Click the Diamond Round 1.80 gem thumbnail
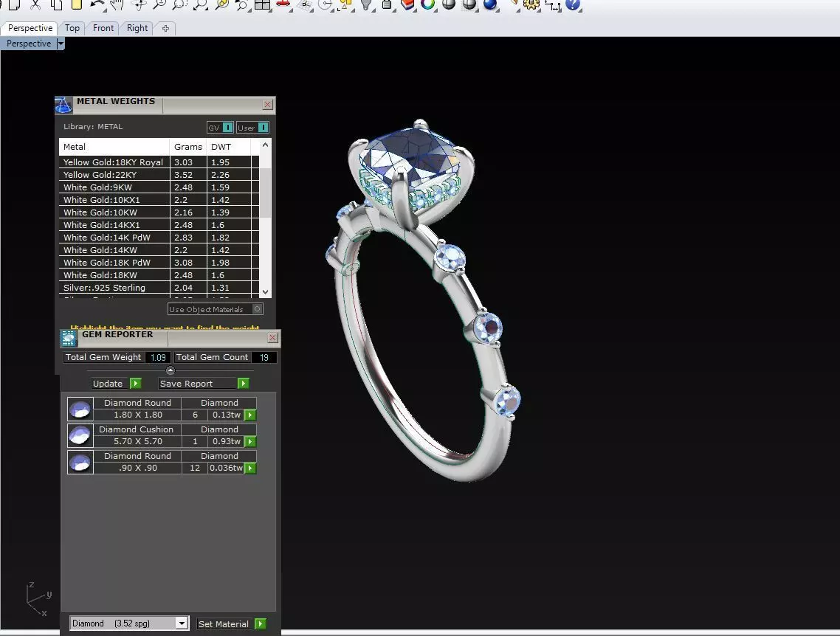This screenshot has height=636, width=840. click(x=80, y=409)
